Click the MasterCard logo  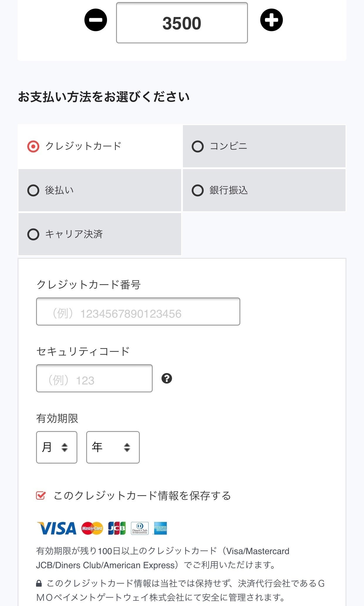(x=92, y=528)
